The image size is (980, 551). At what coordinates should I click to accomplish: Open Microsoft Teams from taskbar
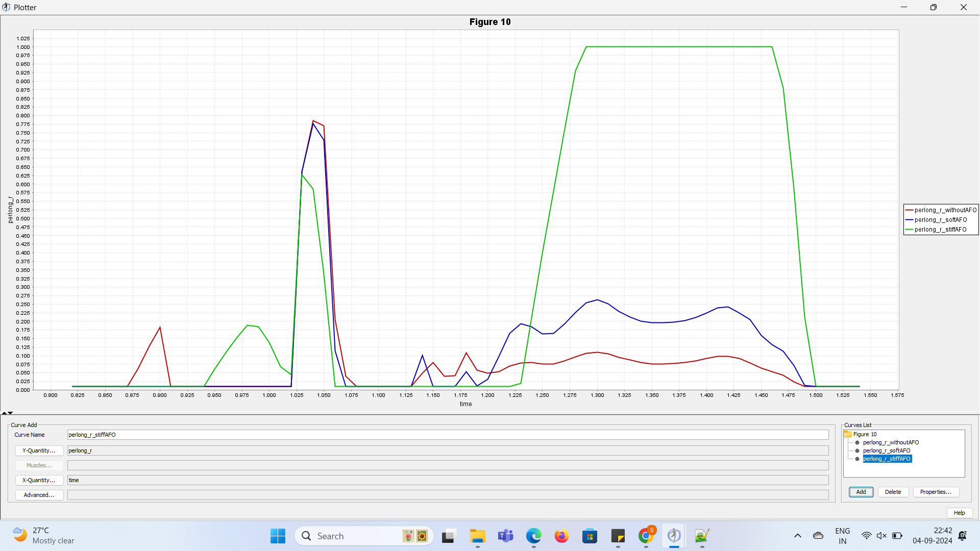505,536
